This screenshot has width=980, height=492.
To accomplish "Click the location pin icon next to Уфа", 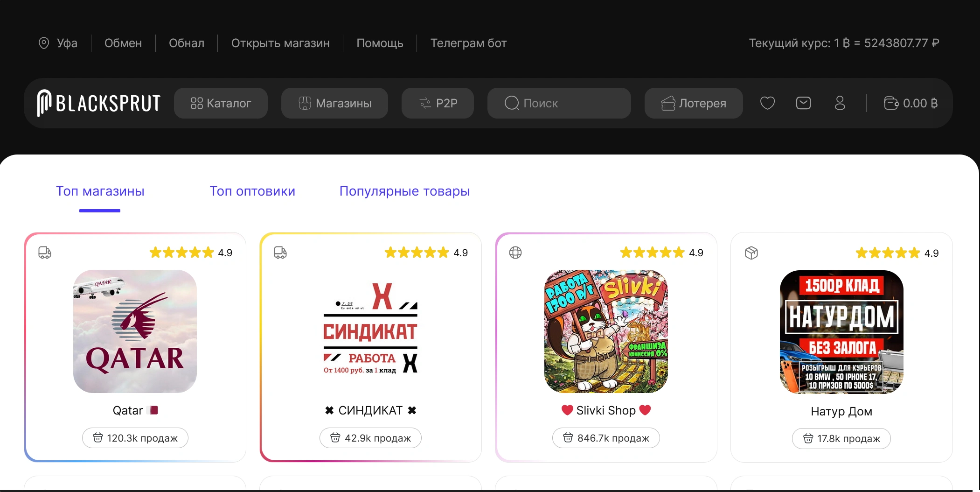I will (43, 43).
